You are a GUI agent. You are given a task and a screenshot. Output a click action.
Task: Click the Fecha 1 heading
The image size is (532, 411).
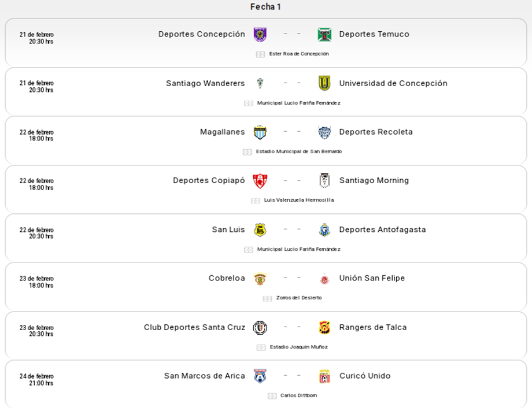pos(265,7)
